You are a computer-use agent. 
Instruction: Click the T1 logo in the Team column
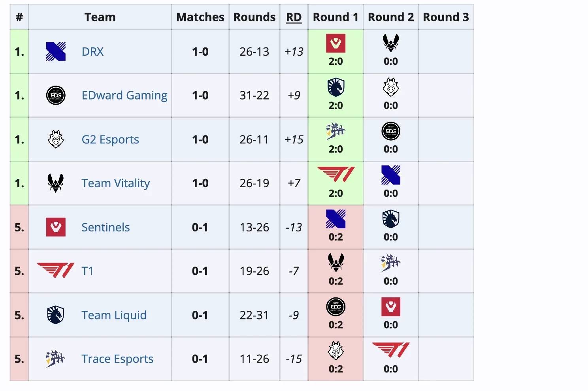pyautogui.click(x=55, y=271)
